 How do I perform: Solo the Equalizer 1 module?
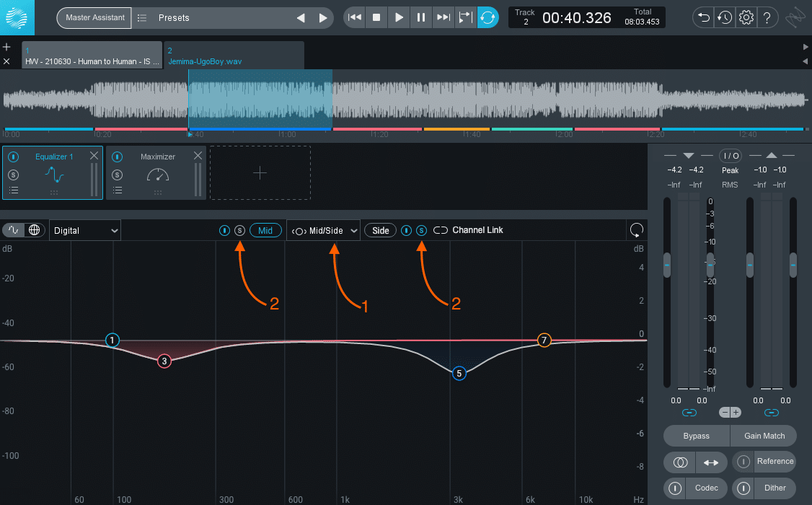[14, 175]
